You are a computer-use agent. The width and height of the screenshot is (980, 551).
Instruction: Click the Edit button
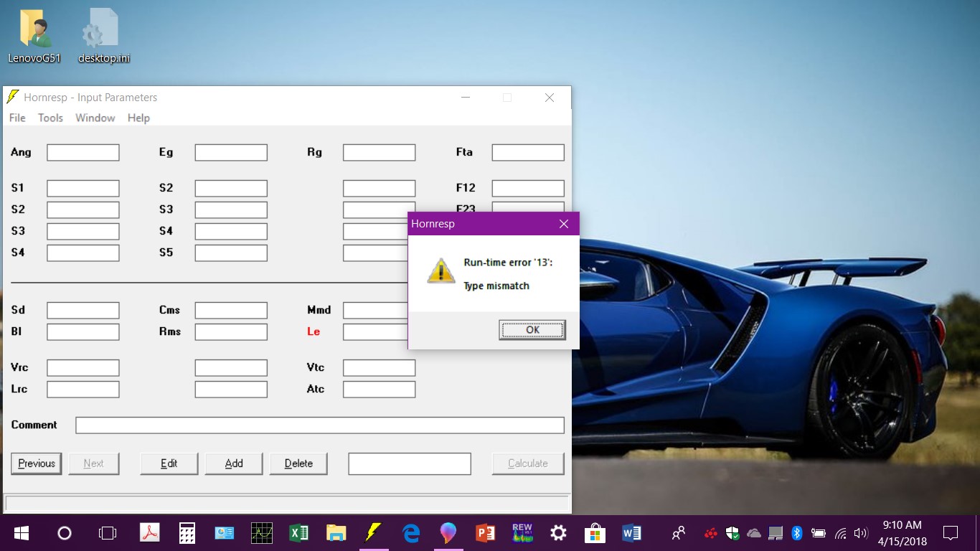(x=169, y=463)
